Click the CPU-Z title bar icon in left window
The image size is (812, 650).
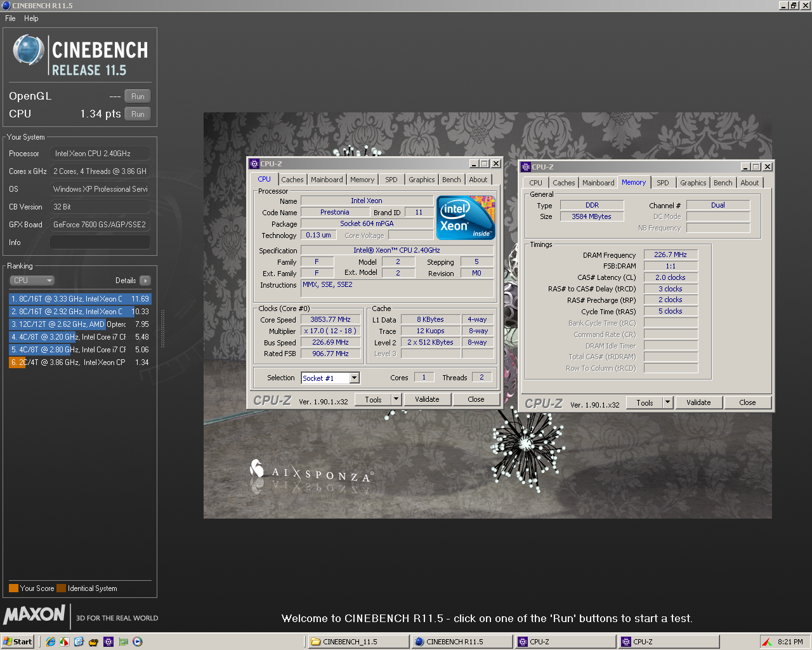(254, 164)
